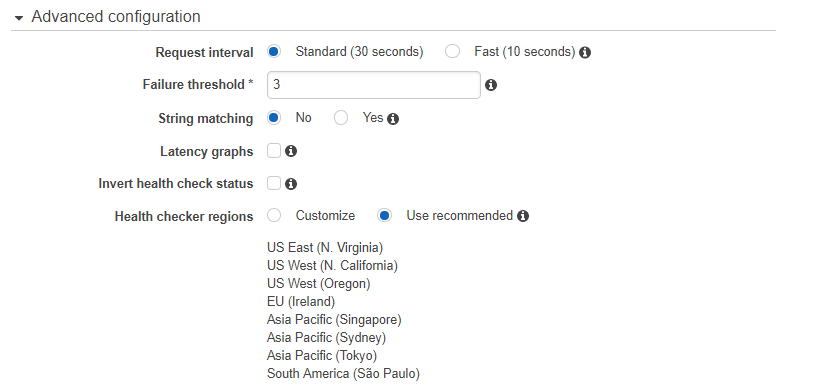
Task: Select Customize health checker regions
Action: pyautogui.click(x=274, y=215)
